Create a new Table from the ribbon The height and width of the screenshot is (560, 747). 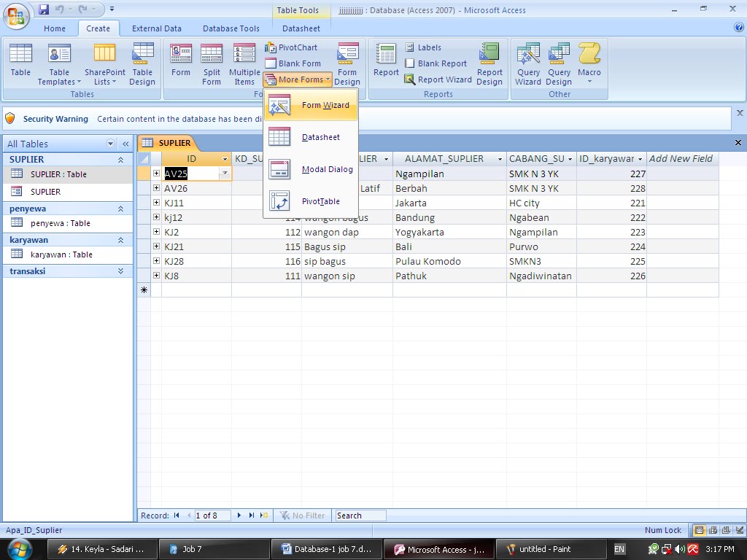(x=20, y=60)
